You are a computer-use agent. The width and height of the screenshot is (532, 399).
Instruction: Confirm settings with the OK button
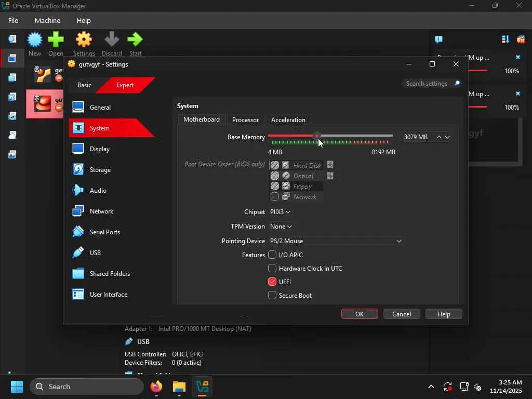point(360,314)
